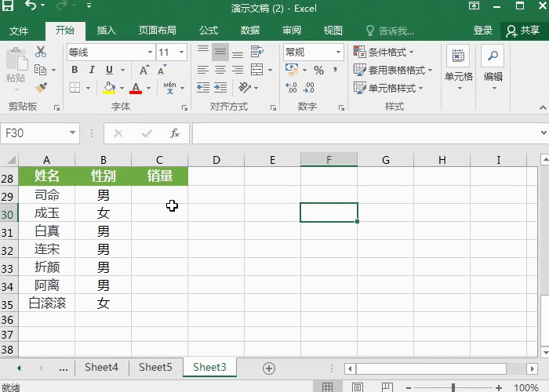Select the Format Painter brush icon
Image resolution: width=549 pixels, height=392 pixels.
click(41, 88)
